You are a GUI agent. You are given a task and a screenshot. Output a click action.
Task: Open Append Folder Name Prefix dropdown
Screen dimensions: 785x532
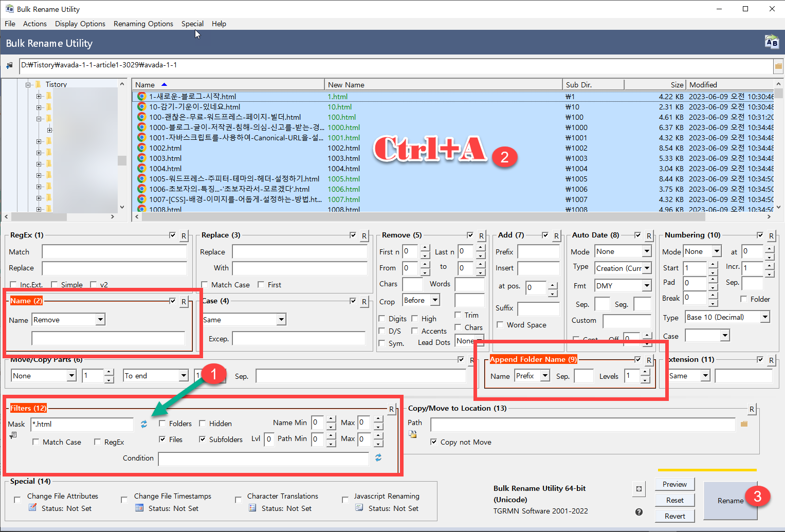click(x=545, y=376)
